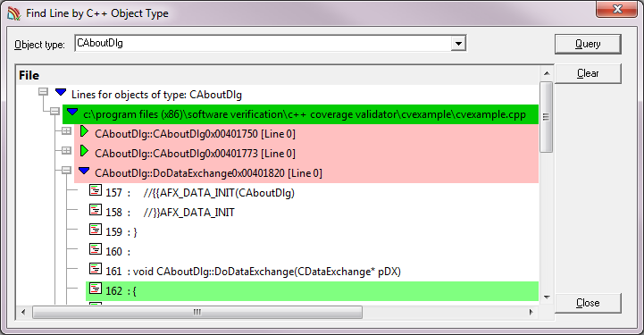This screenshot has height=335, width=644.
Task: Click the blue triangle beside DoDataExchange0x00401820
Action: coord(84,171)
